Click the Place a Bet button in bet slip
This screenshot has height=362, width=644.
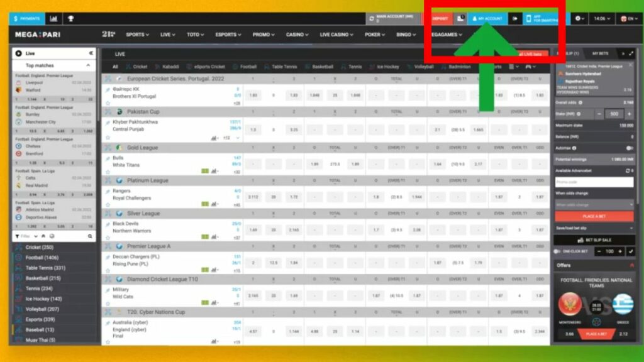coord(594,216)
